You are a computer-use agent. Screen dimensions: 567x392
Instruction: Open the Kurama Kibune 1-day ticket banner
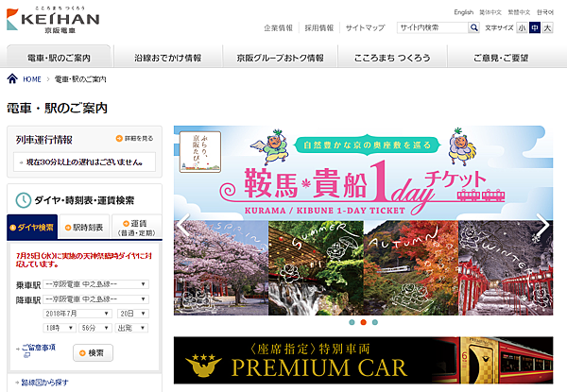363,220
